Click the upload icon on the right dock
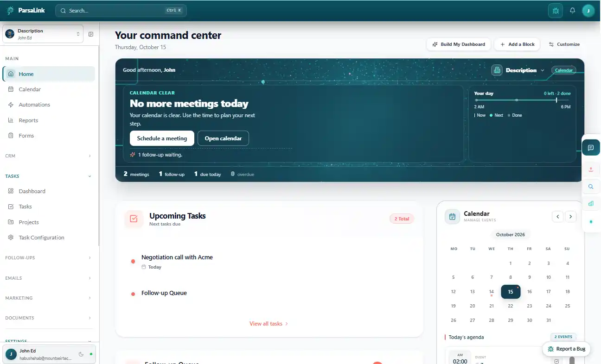Image resolution: width=601 pixels, height=364 pixels. click(591, 169)
